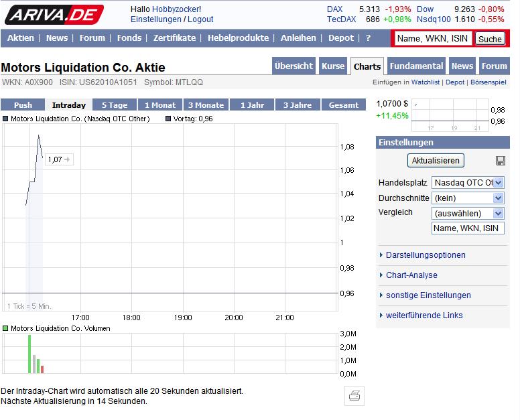
Task: Open Hebelprodukte in the navigation bar
Action: point(238,38)
